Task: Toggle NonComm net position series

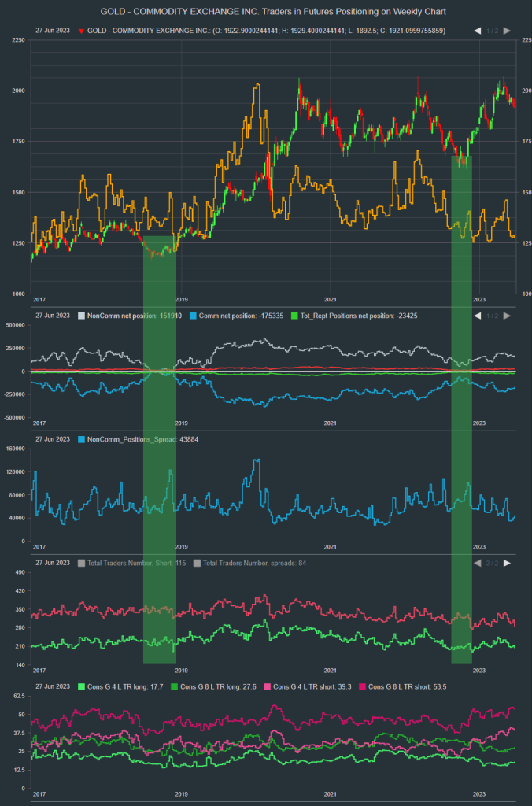Action: pyautogui.click(x=82, y=316)
